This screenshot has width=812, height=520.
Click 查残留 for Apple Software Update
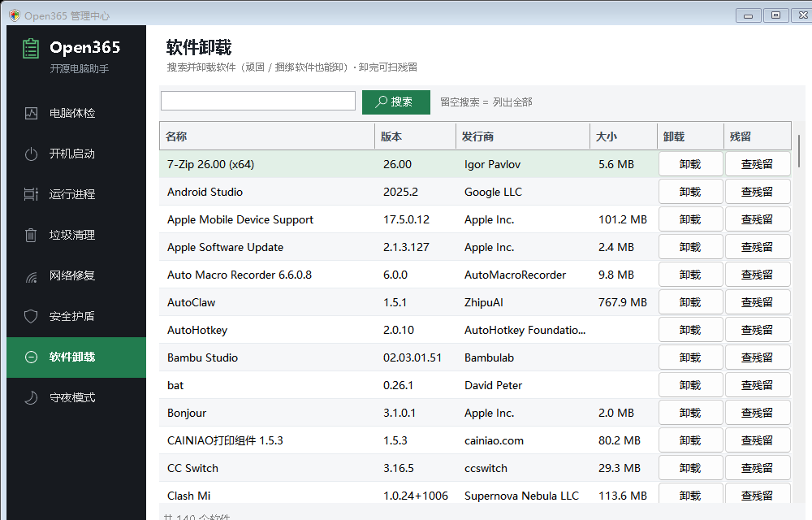(758, 247)
